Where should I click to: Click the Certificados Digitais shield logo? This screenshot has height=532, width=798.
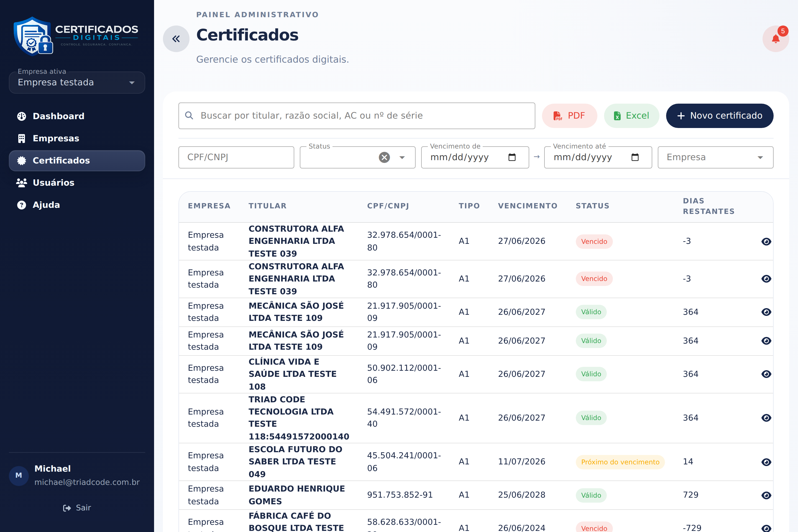(x=33, y=36)
